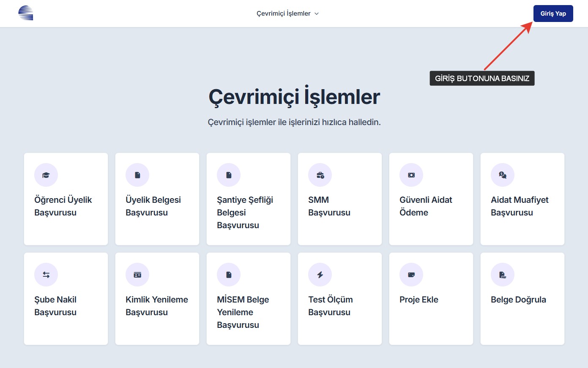
Task: Click the speech bubble icon for Aidat Muafiyet
Action: [503, 175]
